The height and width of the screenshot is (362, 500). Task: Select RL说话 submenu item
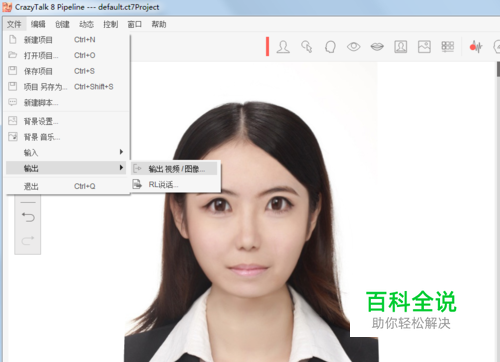pyautogui.click(x=174, y=184)
